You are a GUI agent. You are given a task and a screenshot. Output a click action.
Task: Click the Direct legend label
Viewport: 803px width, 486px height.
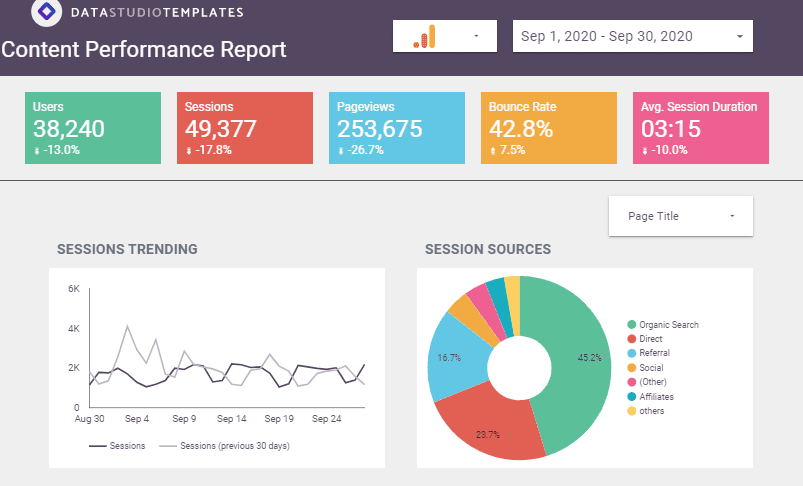[x=650, y=339]
